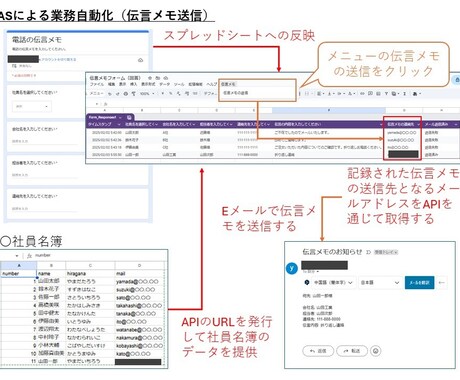Click the メールを翻訳 translate button
The height and width of the screenshot is (380, 460).
[419, 283]
